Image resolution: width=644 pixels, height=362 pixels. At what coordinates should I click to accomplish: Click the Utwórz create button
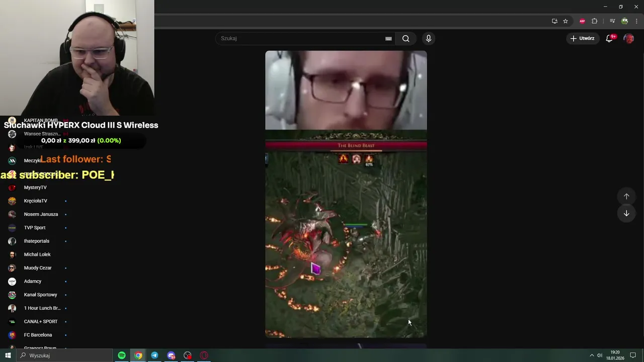click(583, 38)
